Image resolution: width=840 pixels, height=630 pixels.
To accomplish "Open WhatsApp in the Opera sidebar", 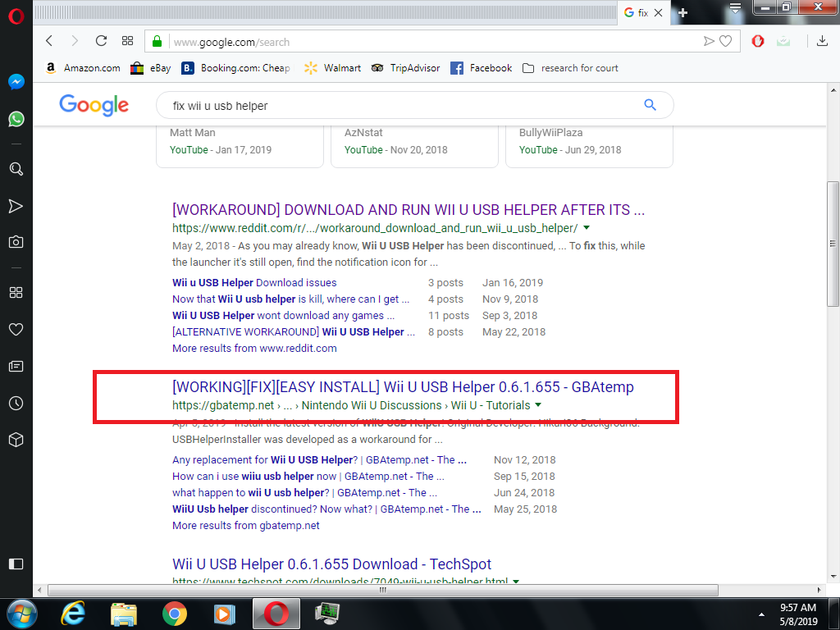I will (x=16, y=119).
